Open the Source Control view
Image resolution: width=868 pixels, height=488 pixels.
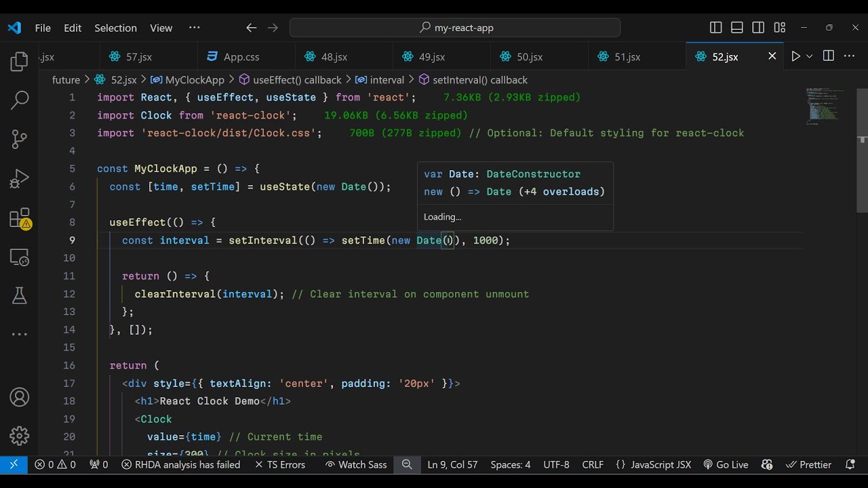pos(19,140)
